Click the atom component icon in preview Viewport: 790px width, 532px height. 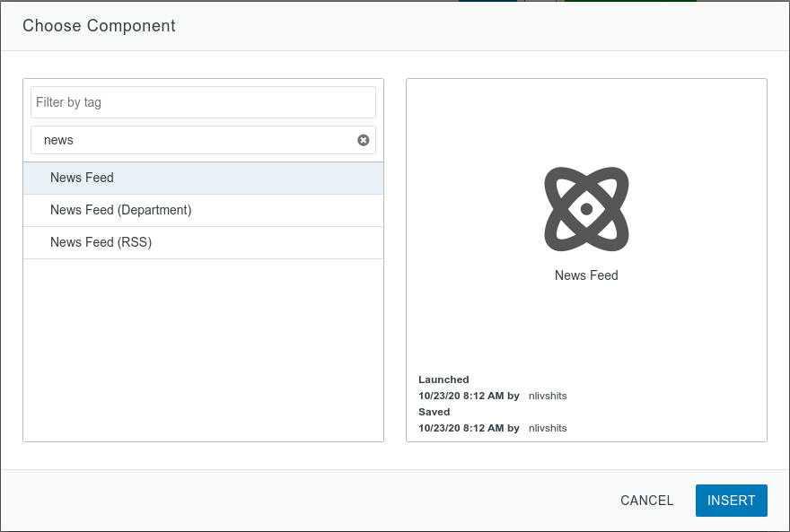tap(586, 209)
